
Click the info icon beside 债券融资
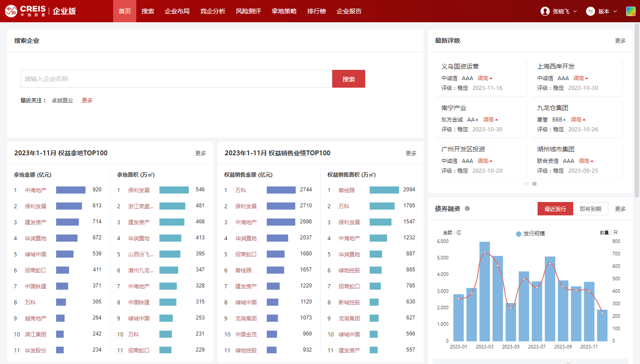point(467,209)
